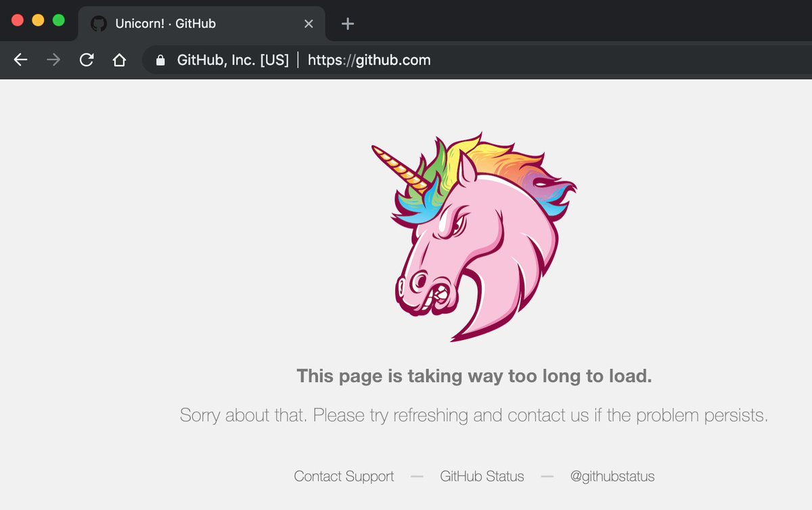Open the @githubstatus link

click(x=612, y=476)
